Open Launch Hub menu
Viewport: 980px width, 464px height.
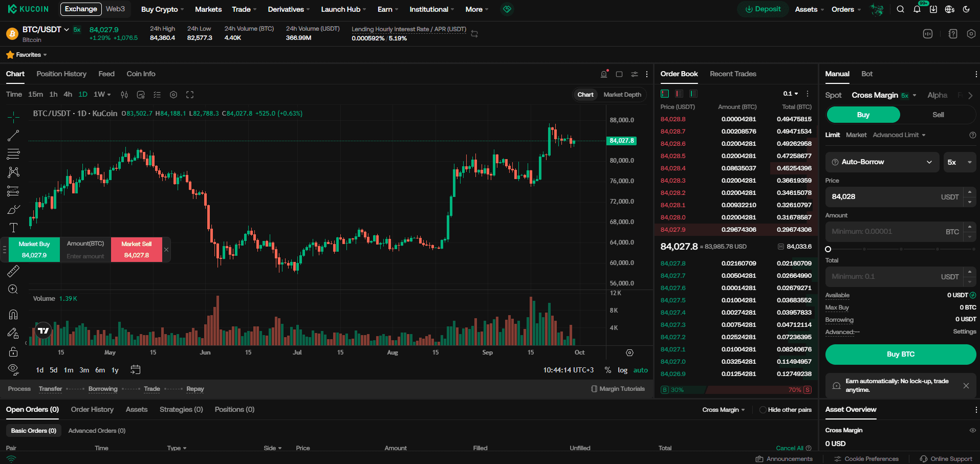coord(343,9)
